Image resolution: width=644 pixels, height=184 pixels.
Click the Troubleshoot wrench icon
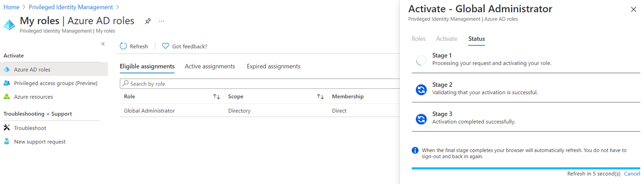point(6,127)
